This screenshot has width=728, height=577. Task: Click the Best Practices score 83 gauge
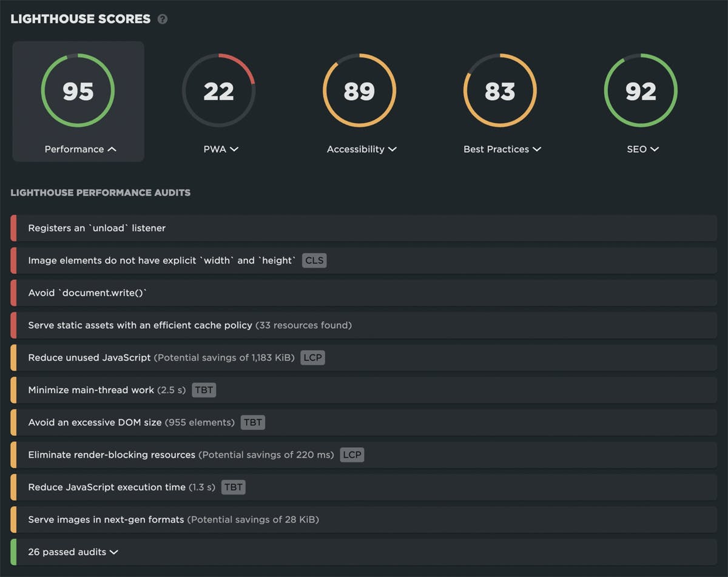click(500, 91)
